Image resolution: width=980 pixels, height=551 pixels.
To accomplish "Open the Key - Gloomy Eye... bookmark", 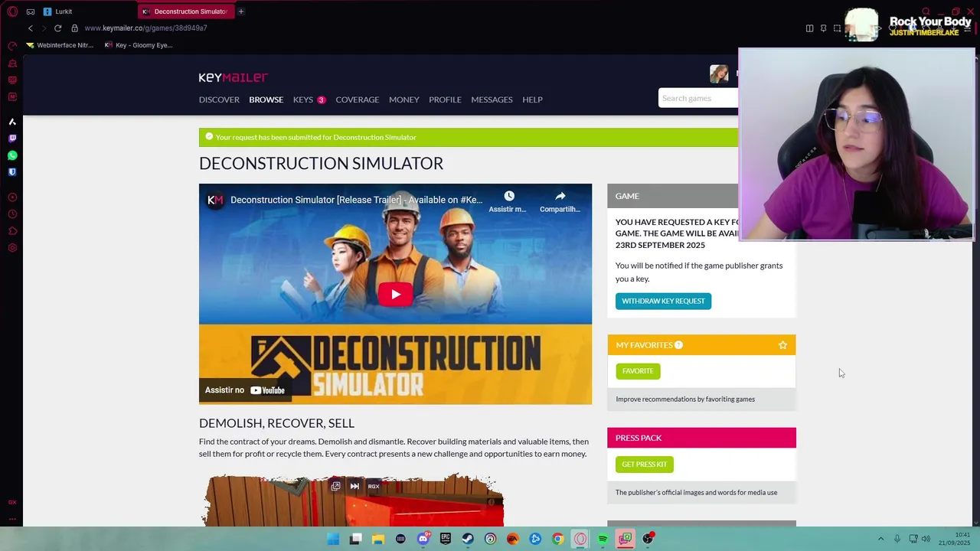I will [x=139, y=45].
